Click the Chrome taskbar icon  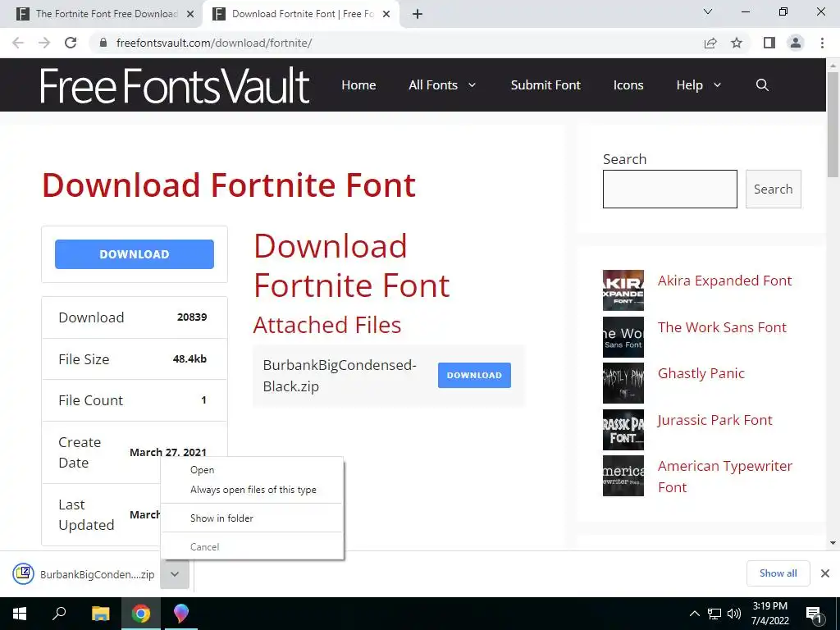[141, 614]
